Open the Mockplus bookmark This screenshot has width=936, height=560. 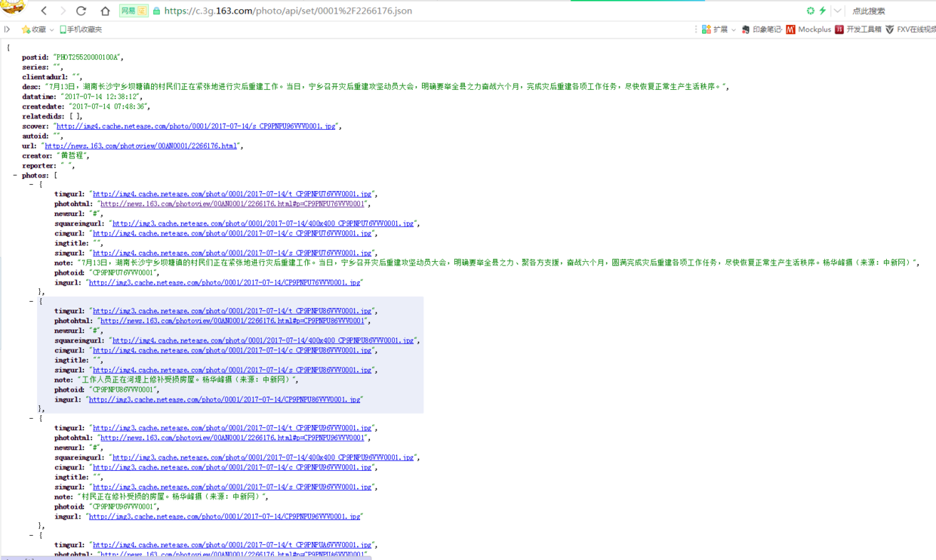click(808, 29)
